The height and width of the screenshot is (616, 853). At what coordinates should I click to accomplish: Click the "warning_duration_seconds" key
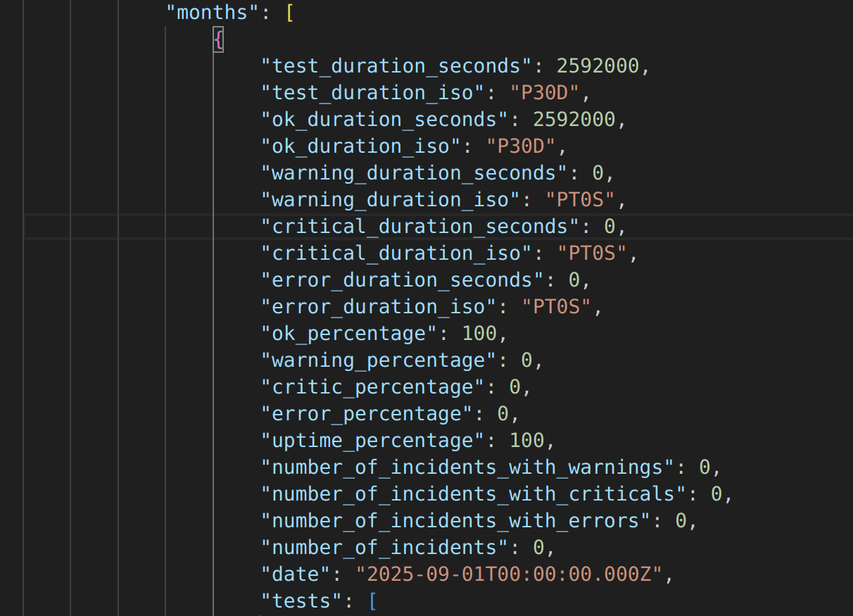pos(414,173)
